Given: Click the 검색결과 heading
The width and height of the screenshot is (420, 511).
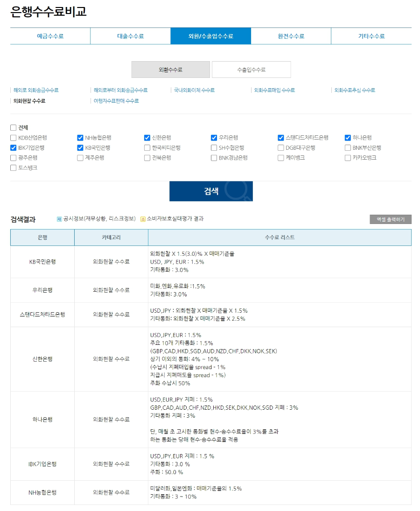Looking at the screenshot, I should tap(23, 219).
